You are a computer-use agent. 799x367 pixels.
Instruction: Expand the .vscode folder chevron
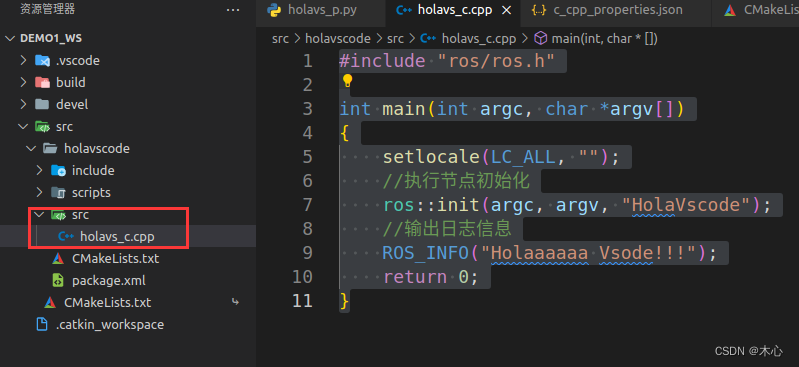coord(23,61)
